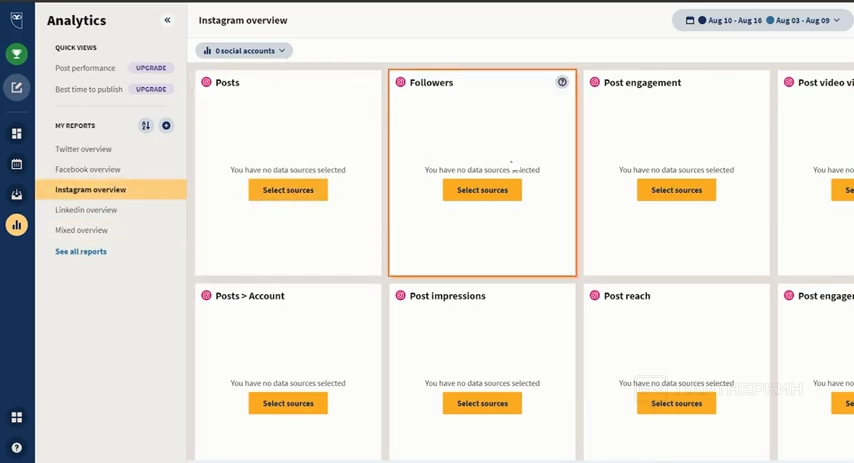Open the compose post icon
Screen dimensions: 854x463
pos(16,87)
